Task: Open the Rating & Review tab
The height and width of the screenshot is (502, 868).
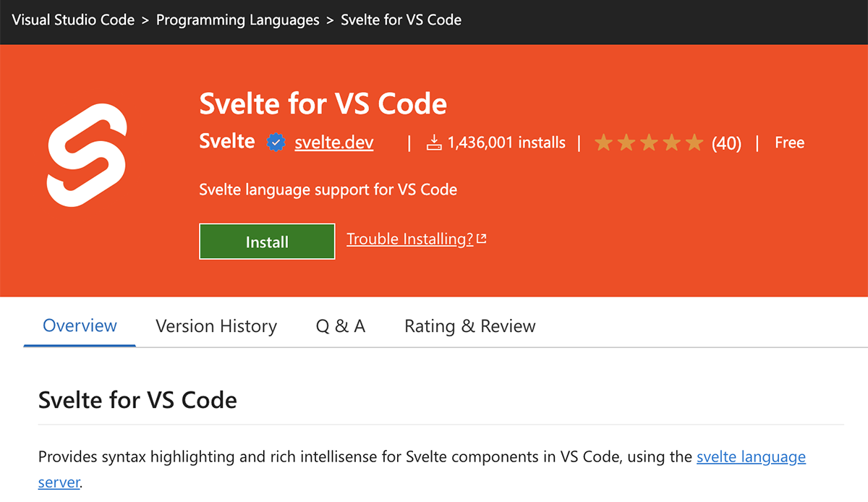Action: point(470,326)
